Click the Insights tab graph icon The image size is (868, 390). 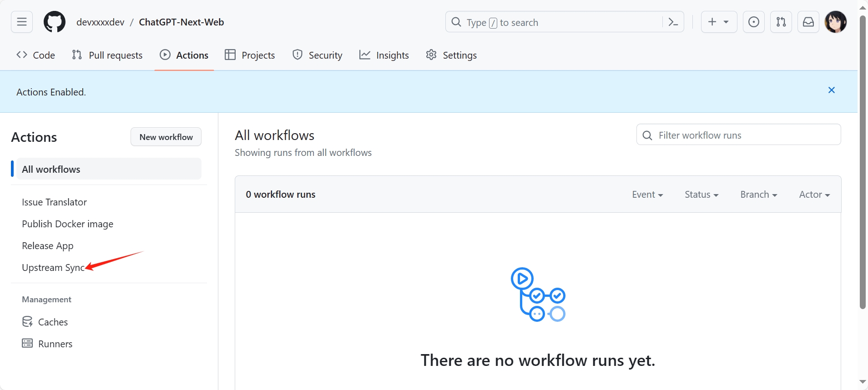365,55
